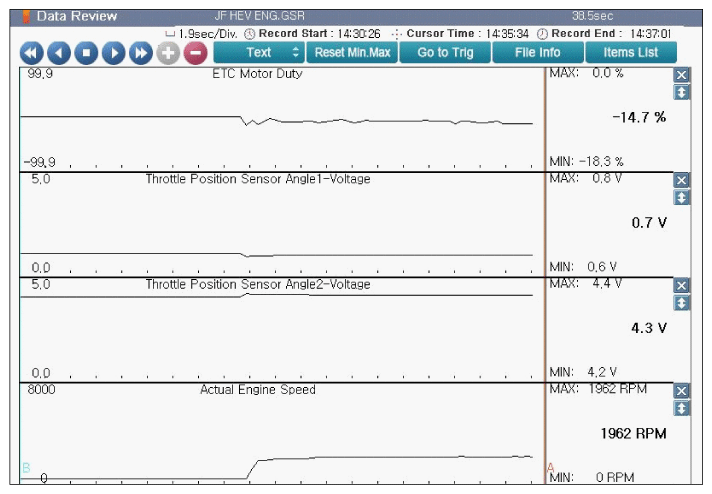Click the cursor A marker line
This screenshot has height=494, width=712.
coord(545,300)
